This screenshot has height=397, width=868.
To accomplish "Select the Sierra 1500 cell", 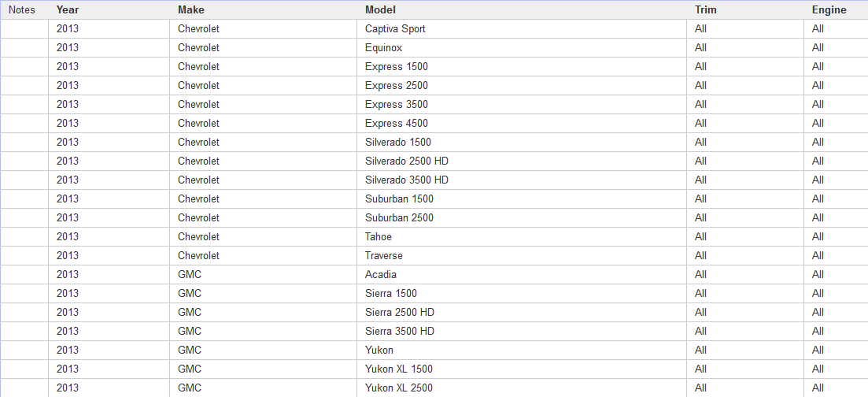I will pos(391,294).
